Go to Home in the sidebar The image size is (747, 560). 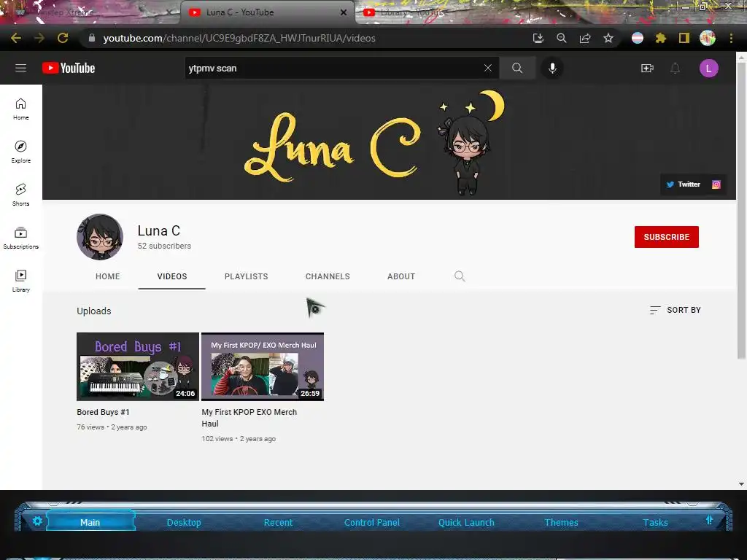pos(21,109)
